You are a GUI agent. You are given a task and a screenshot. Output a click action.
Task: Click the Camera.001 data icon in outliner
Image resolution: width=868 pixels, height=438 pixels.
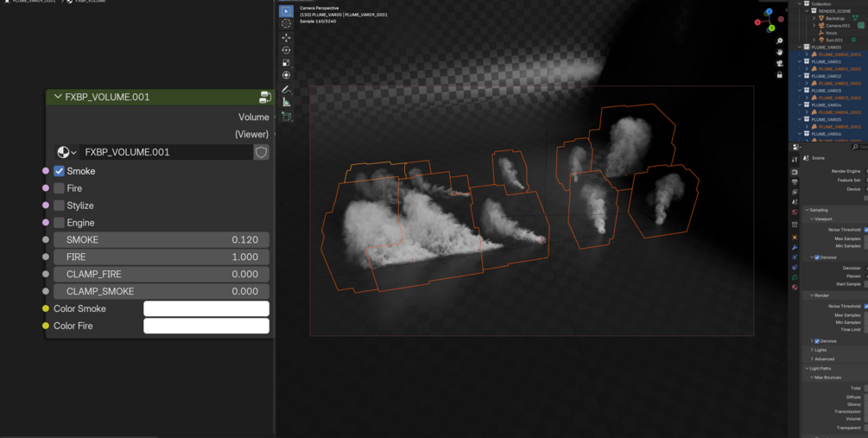[861, 25]
